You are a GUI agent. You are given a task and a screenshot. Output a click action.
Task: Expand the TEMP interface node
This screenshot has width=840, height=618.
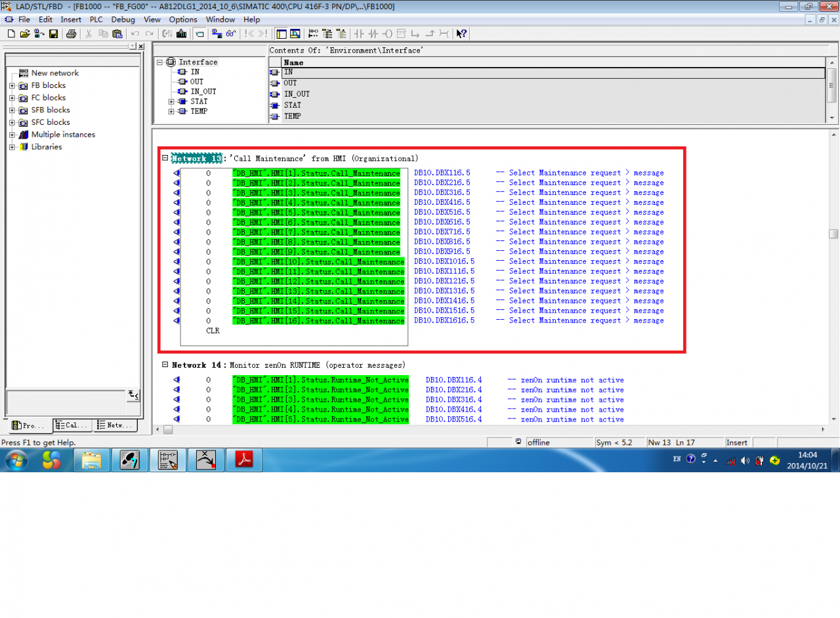(x=172, y=112)
